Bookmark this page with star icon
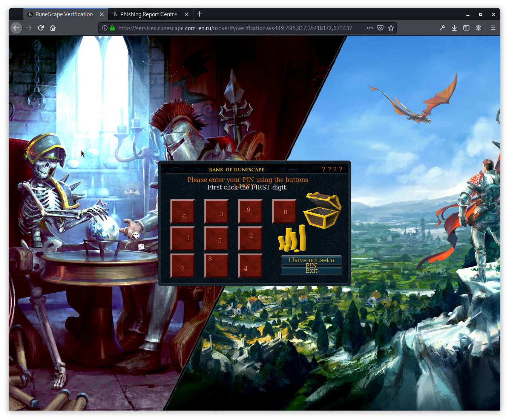The image size is (509, 420). 391,28
